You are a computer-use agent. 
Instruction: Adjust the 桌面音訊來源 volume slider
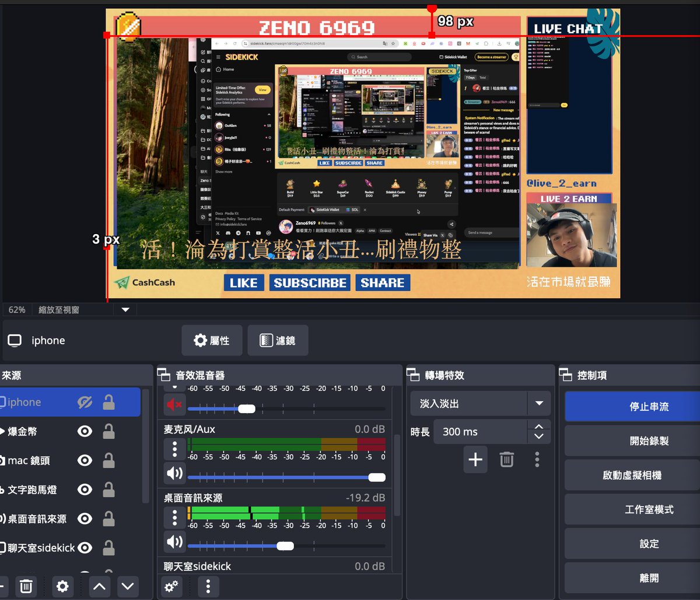click(286, 546)
